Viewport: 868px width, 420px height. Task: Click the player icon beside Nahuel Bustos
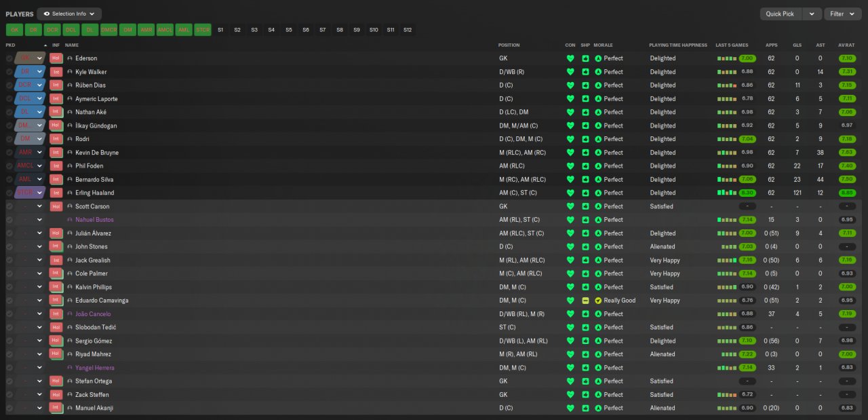[x=70, y=220]
